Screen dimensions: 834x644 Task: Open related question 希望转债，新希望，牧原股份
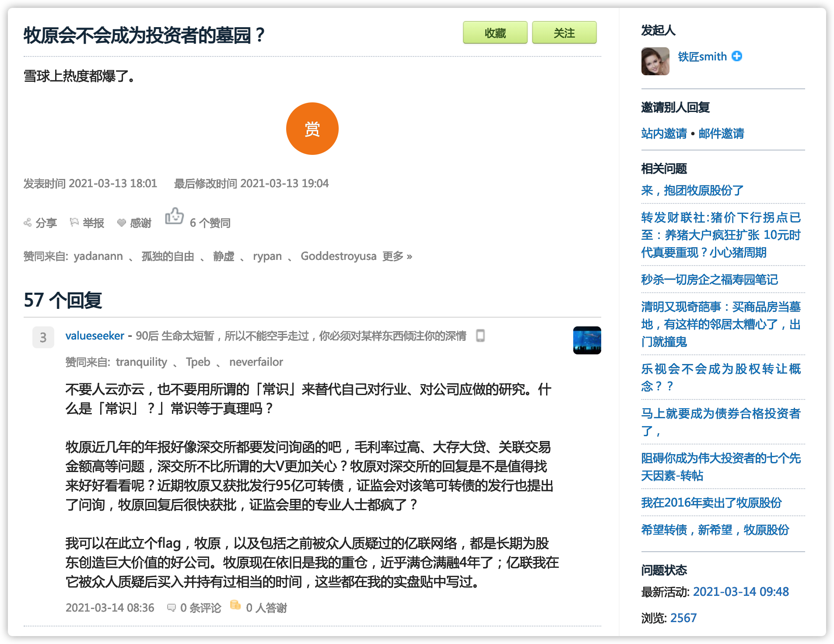(x=715, y=530)
